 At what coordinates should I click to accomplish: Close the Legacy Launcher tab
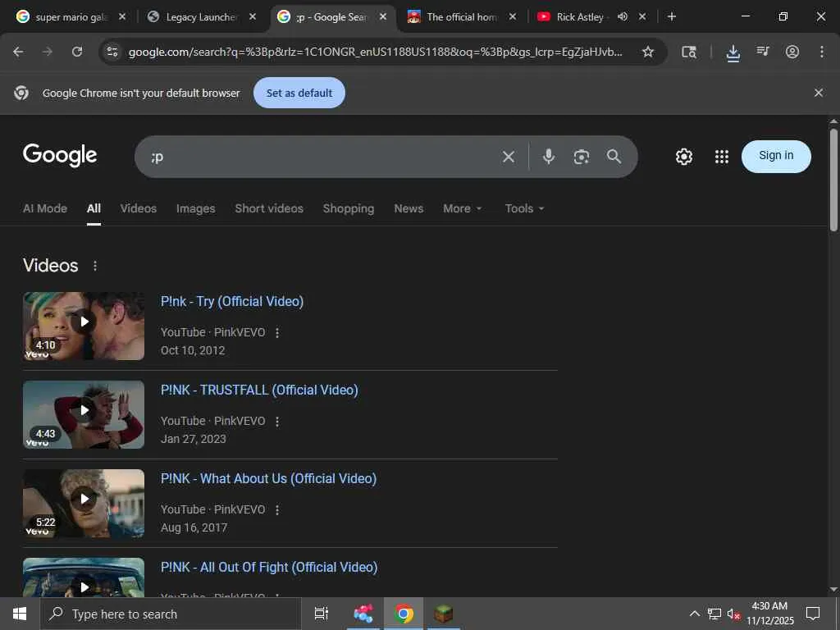pyautogui.click(x=253, y=16)
